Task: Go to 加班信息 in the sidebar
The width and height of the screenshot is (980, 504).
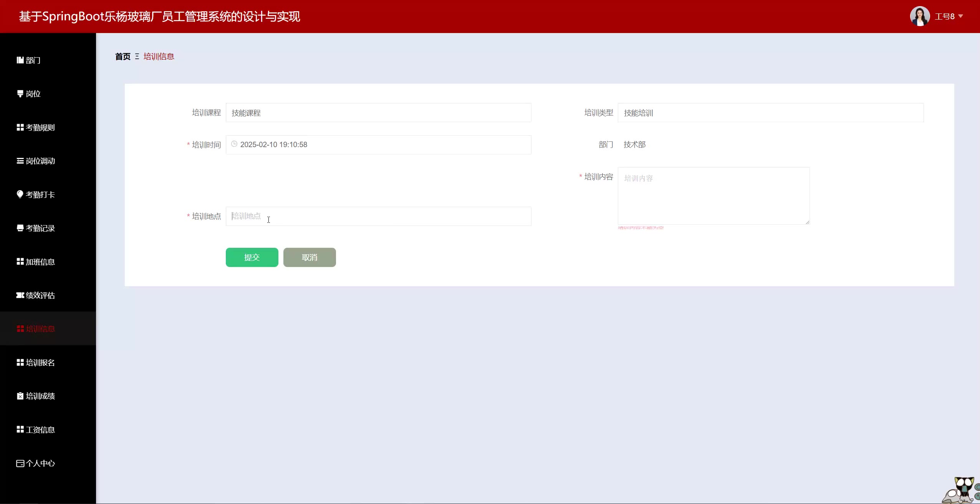Action: click(40, 262)
